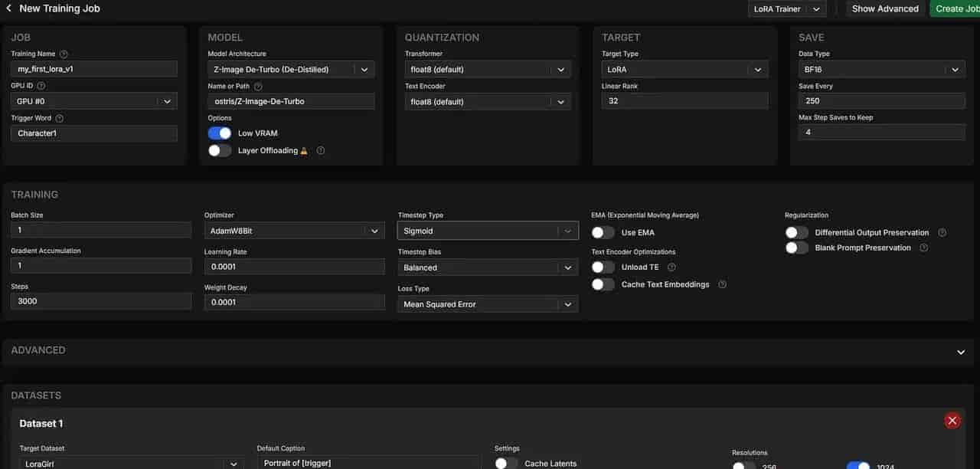Click the Create Job button
This screenshot has width=980, height=469.
pyautogui.click(x=957, y=9)
